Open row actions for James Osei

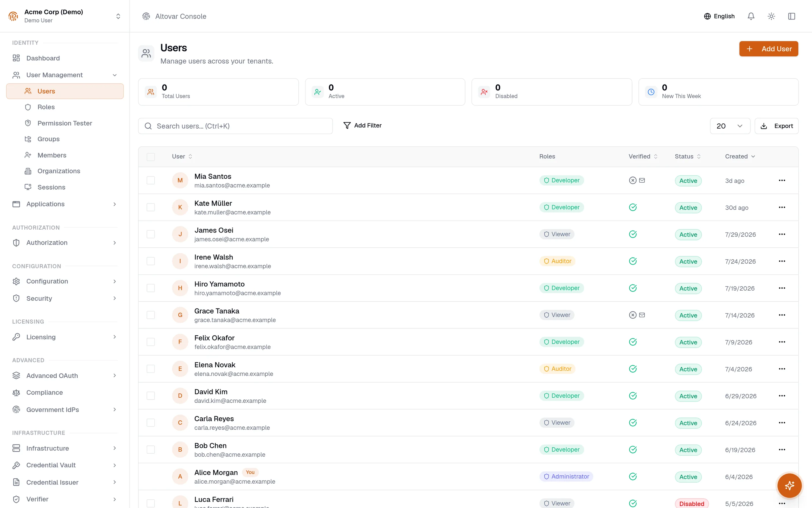coord(782,234)
